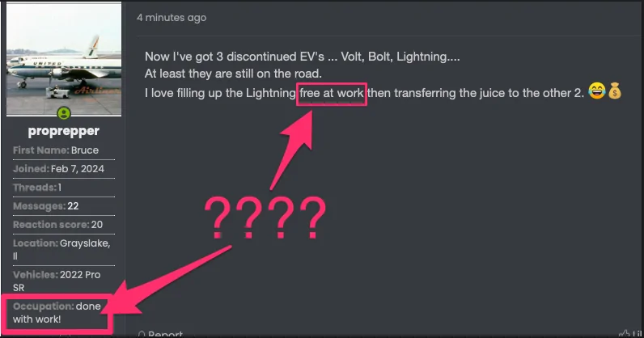644x338 pixels.
Task: Click the money bag emoji
Action: pos(615,91)
